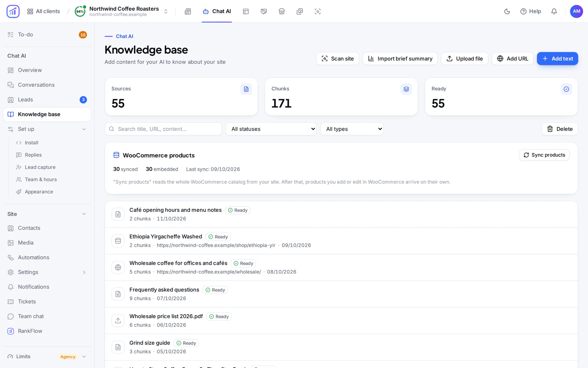Open Leads in the sidebar

47,100
